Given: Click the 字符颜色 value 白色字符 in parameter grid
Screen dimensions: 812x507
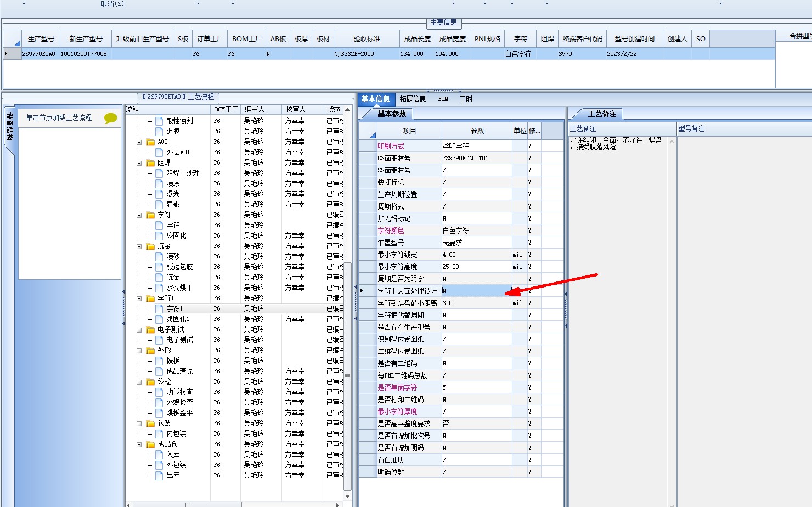Looking at the screenshot, I should coord(477,230).
